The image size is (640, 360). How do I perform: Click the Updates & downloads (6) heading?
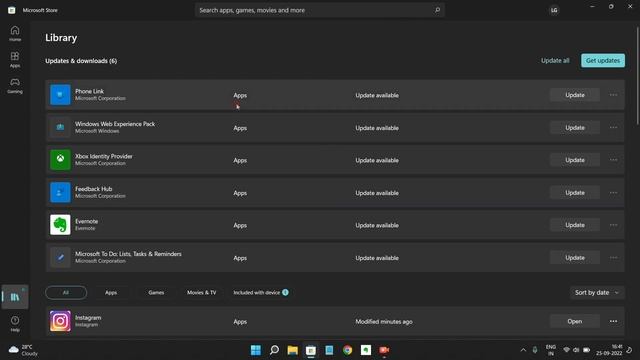tap(81, 60)
